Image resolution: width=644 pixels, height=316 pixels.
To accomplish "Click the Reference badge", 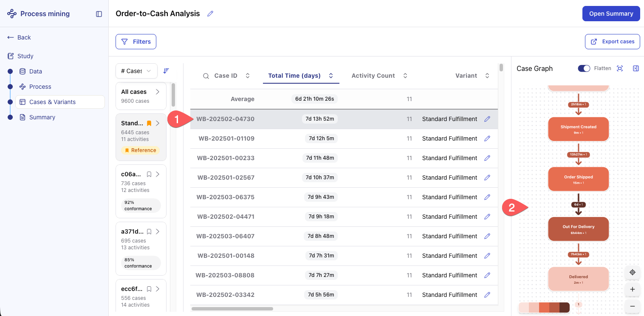I will (140, 150).
